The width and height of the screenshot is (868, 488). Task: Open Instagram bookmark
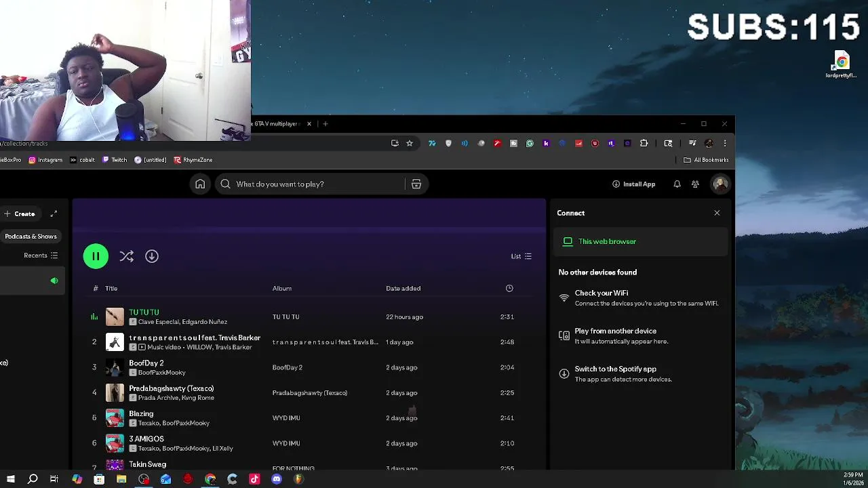pos(45,160)
